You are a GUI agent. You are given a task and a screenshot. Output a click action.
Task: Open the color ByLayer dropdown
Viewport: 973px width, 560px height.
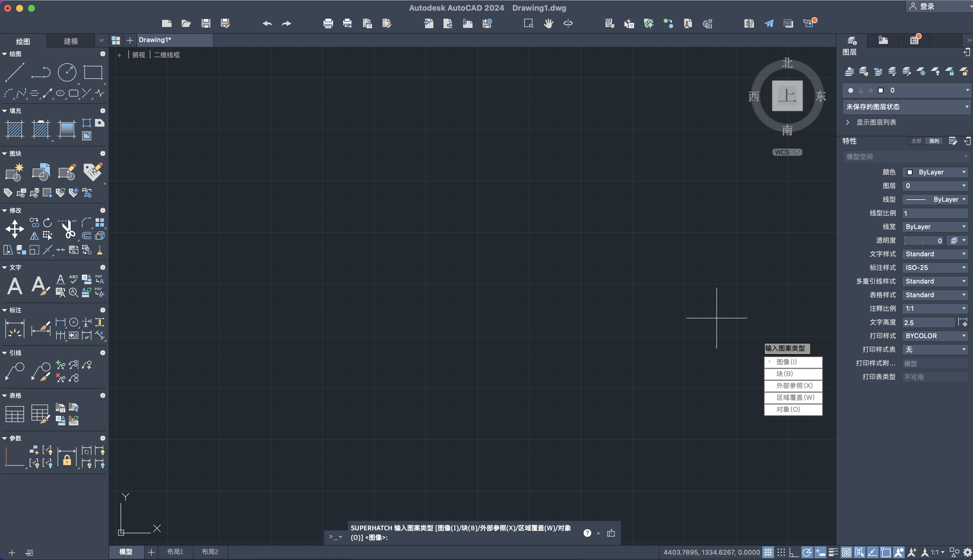935,172
